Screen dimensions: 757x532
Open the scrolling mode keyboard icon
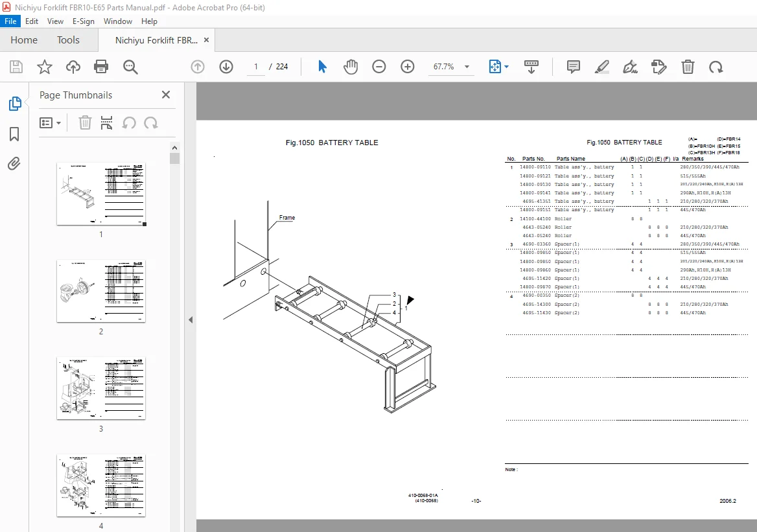[531, 67]
